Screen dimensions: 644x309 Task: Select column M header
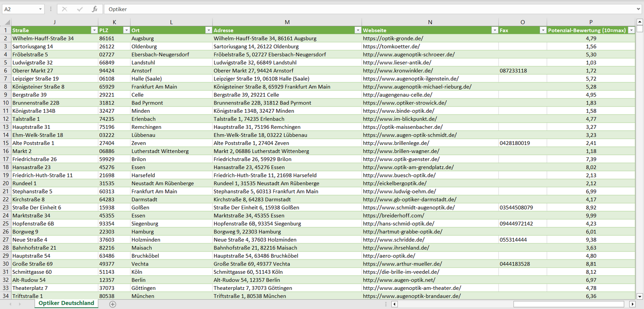point(287,22)
